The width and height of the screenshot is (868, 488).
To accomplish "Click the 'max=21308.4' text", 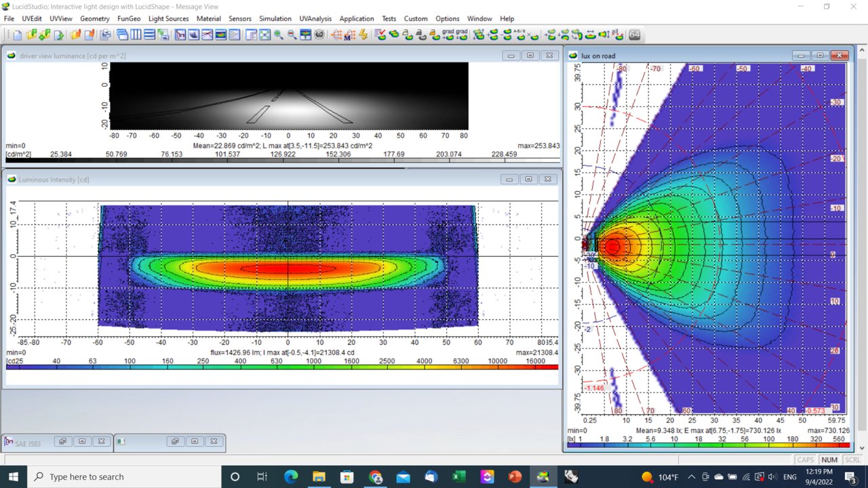I will tap(537, 352).
